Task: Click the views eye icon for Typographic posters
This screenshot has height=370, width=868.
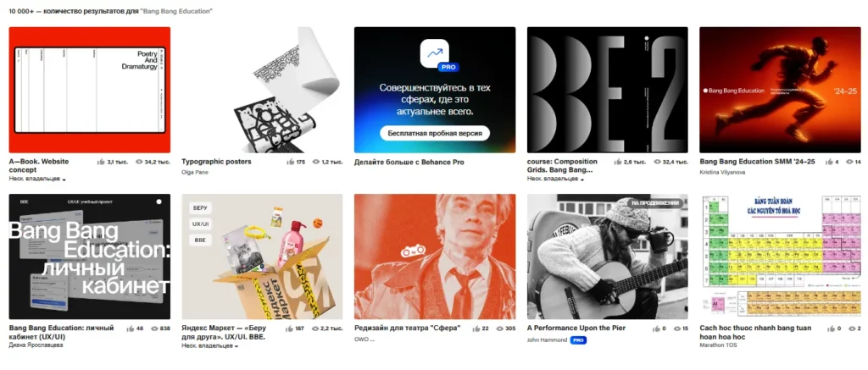Action: coord(316,162)
